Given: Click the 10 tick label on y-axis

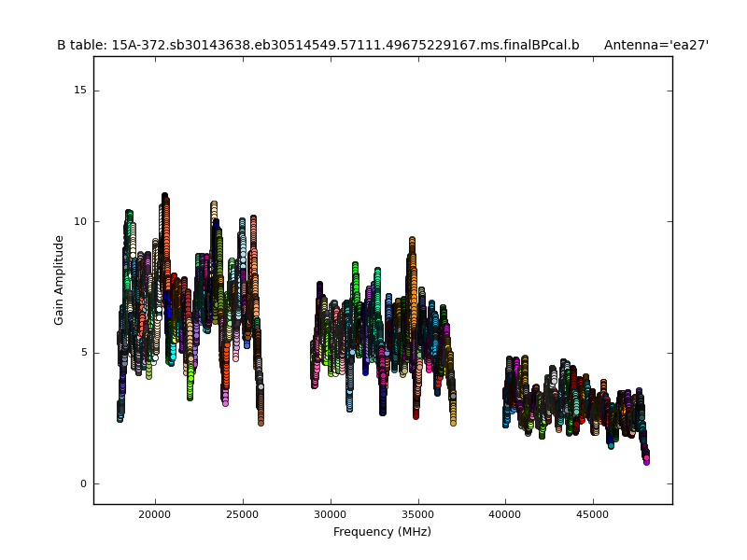Looking at the screenshot, I should [80, 221].
